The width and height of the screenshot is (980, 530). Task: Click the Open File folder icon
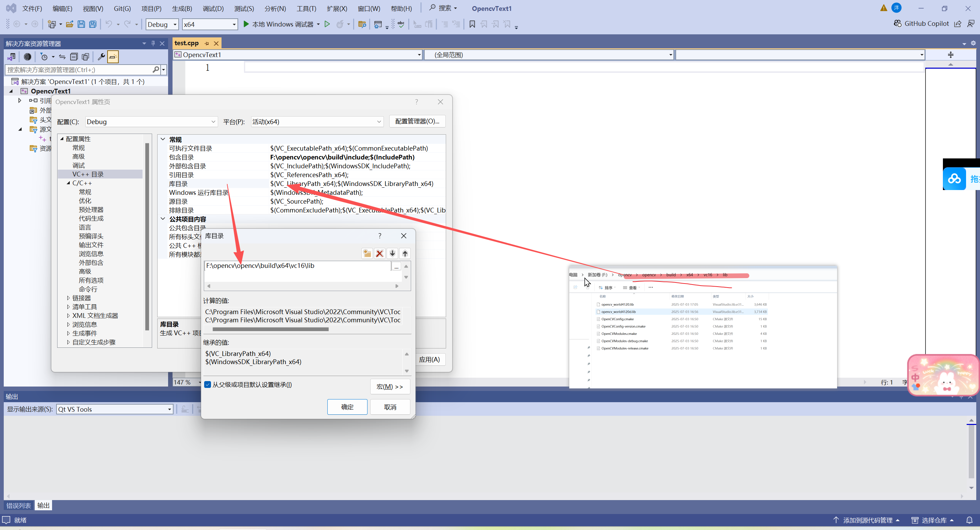70,24
